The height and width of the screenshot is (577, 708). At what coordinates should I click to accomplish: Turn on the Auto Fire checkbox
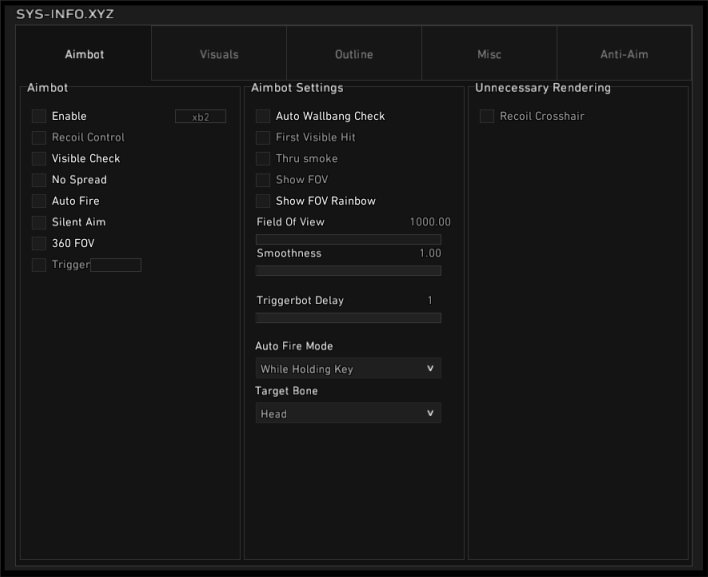(x=39, y=201)
